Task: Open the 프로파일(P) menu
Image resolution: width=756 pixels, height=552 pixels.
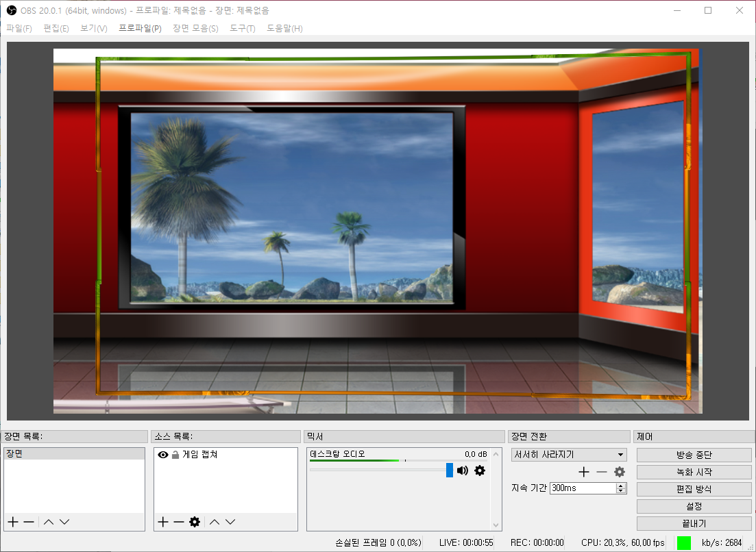Action: (x=140, y=28)
